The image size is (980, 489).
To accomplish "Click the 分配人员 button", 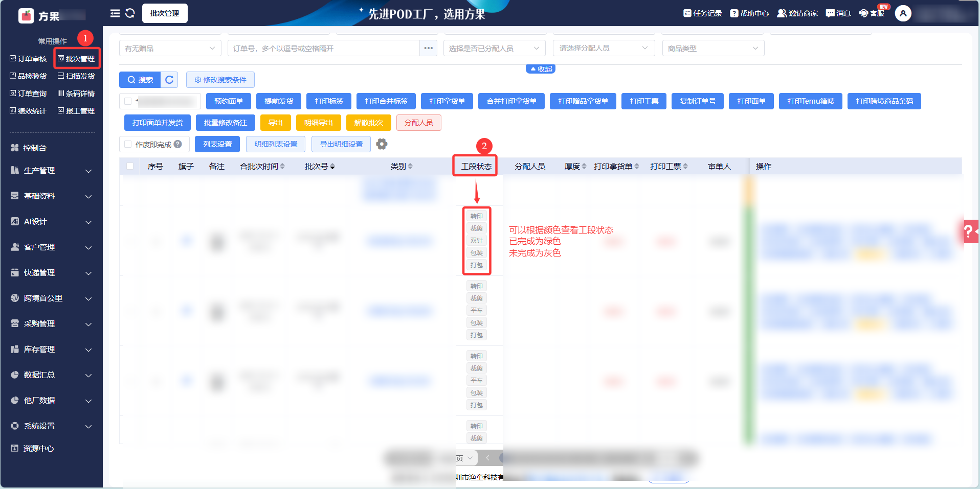I will [x=418, y=123].
